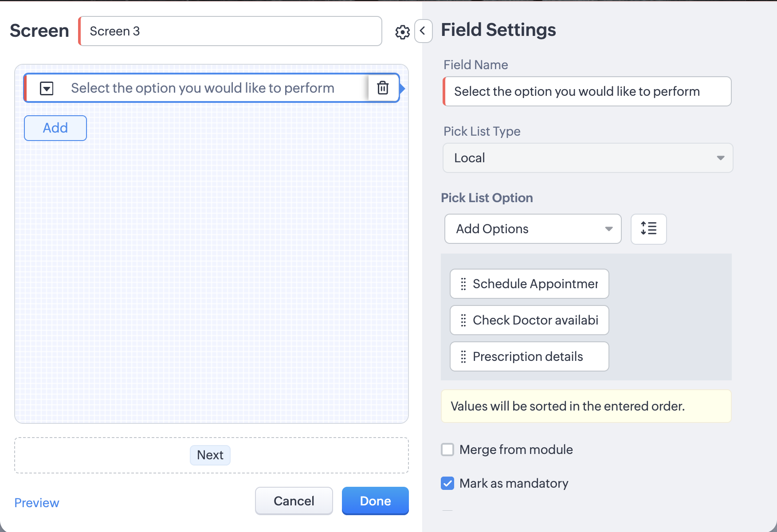
Task: Click the Screen name input field
Action: [231, 31]
